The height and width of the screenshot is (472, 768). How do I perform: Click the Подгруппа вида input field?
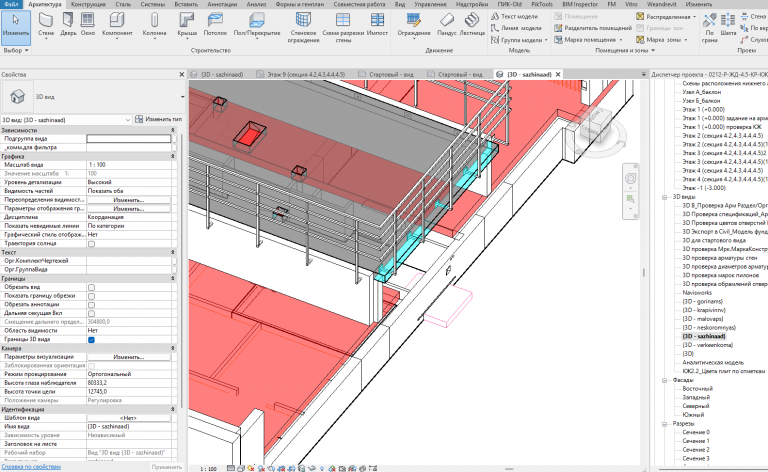click(x=129, y=139)
